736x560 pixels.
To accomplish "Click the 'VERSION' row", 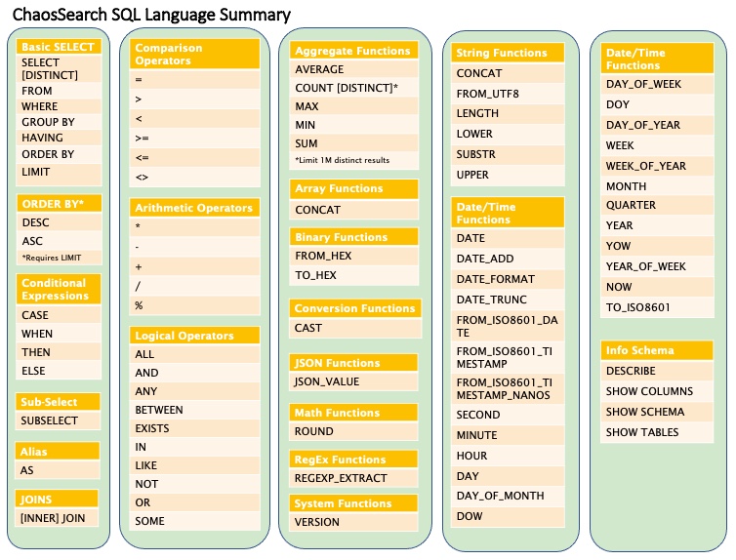I will (353, 522).
